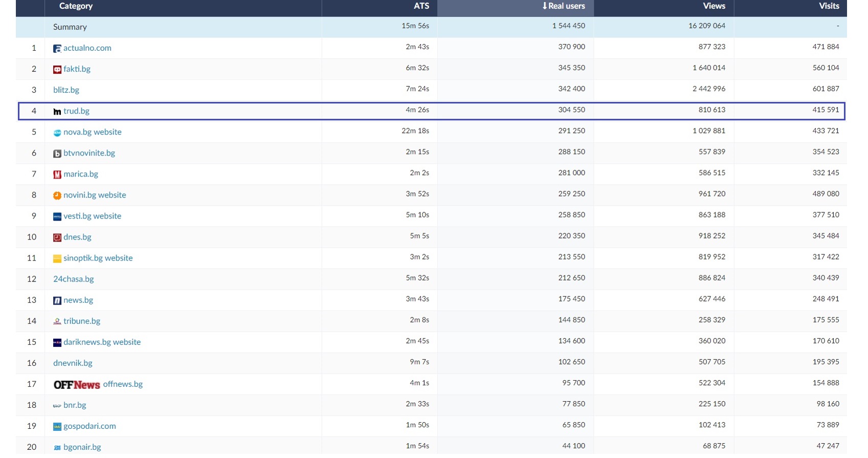This screenshot has width=868, height=458.
Task: Open the fakti.bg link
Action: [x=77, y=69]
